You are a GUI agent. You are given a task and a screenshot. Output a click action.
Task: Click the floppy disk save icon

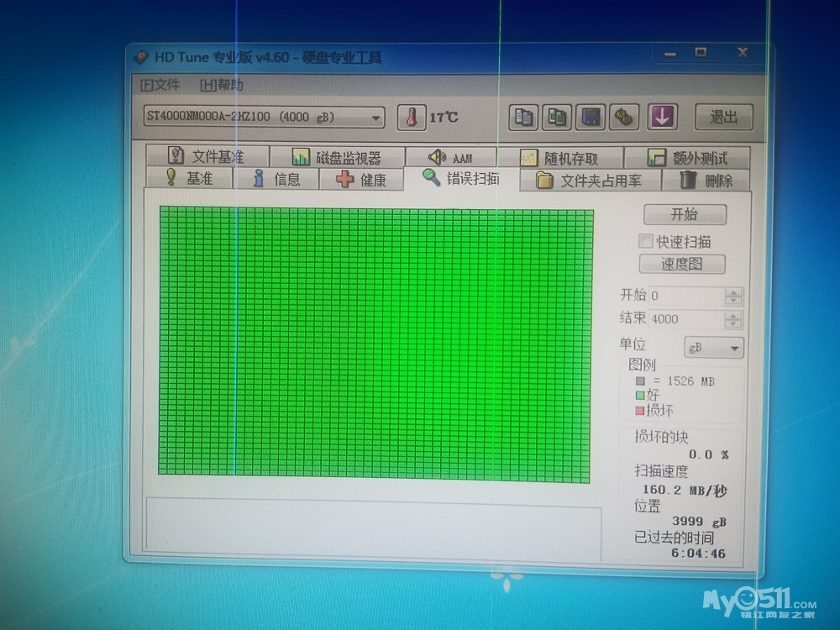click(x=591, y=117)
